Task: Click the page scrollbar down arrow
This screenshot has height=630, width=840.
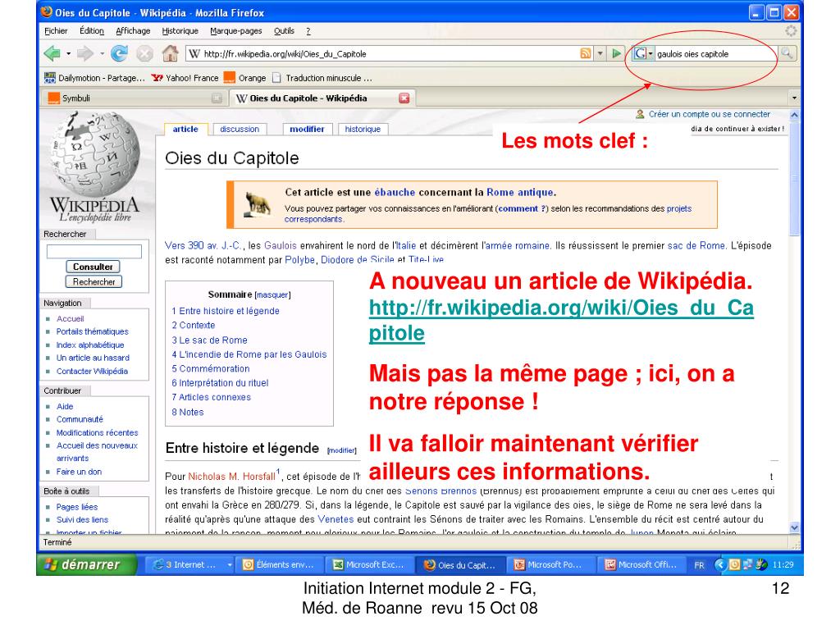Action: tap(794, 527)
